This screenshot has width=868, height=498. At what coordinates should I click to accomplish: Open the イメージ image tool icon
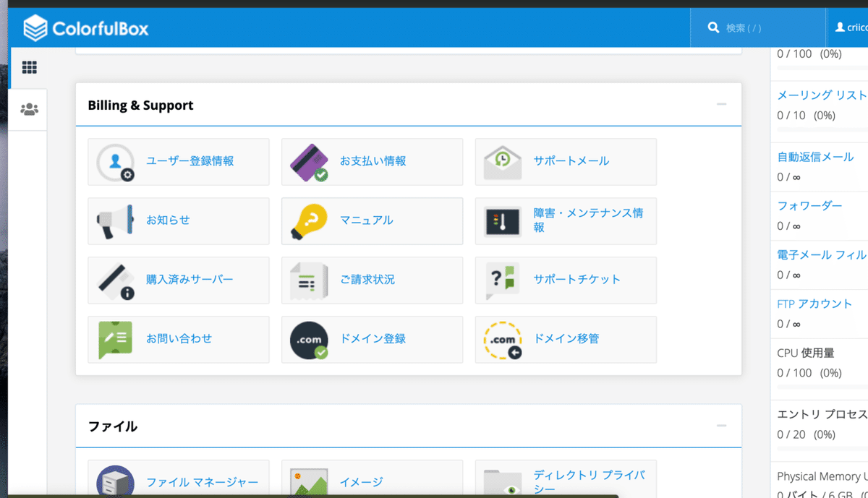(x=310, y=481)
